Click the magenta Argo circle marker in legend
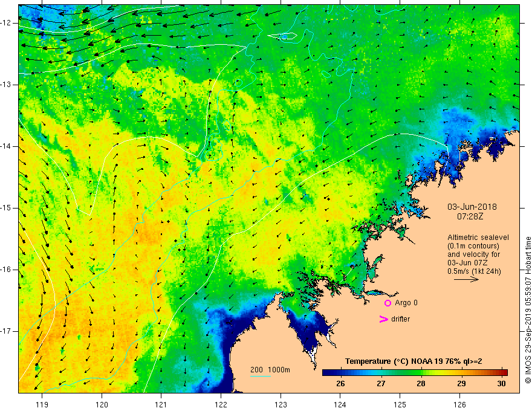 [388, 303]
